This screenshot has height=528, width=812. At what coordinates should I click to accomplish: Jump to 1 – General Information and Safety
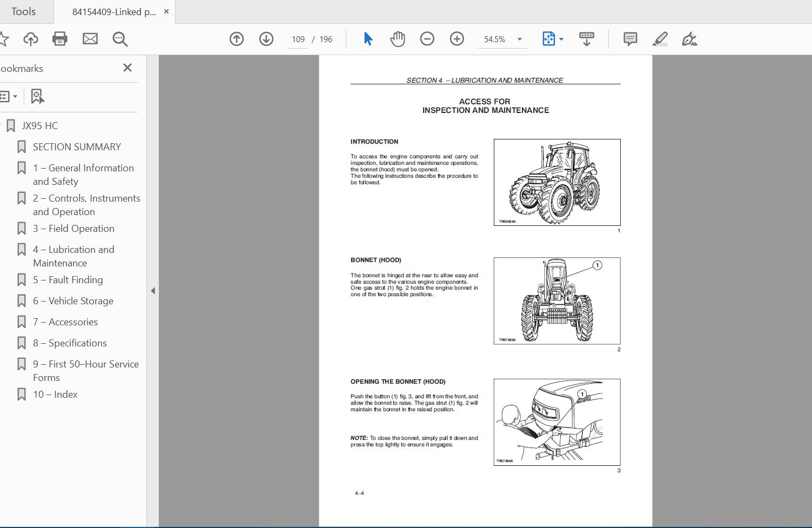click(x=83, y=175)
